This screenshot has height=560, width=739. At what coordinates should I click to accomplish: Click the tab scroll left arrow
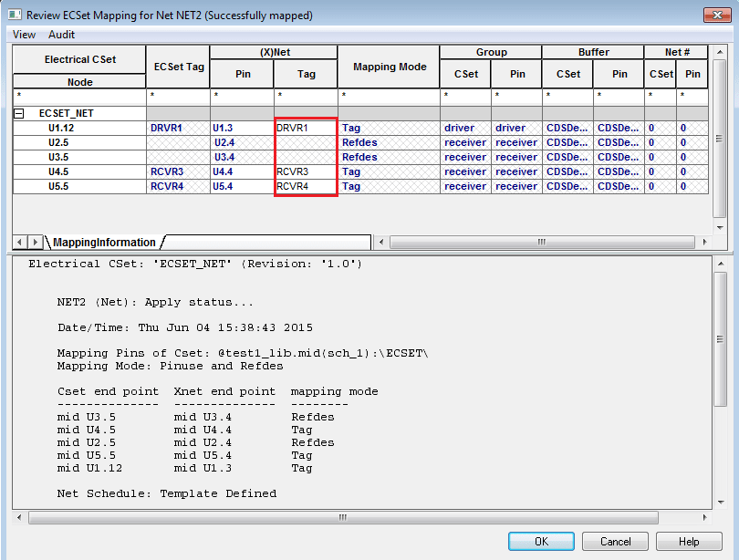(x=19, y=242)
